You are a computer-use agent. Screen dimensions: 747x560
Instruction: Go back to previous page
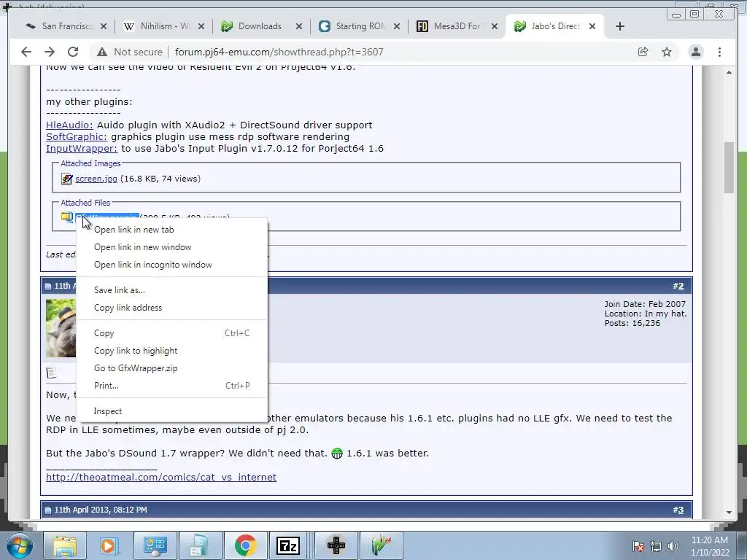click(x=26, y=52)
